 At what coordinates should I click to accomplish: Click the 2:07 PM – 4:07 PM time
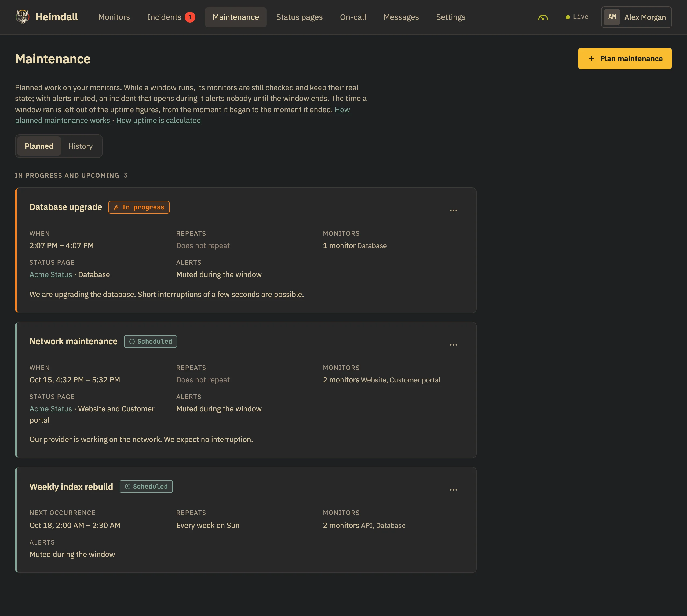click(61, 245)
